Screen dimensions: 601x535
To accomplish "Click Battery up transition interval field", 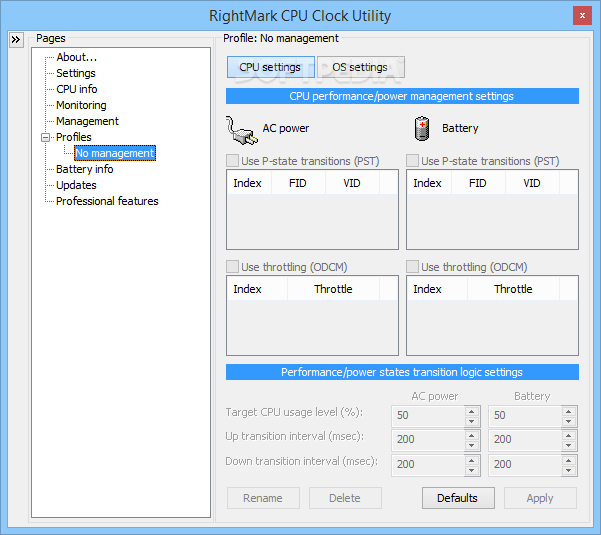I will pyautogui.click(x=525, y=440).
